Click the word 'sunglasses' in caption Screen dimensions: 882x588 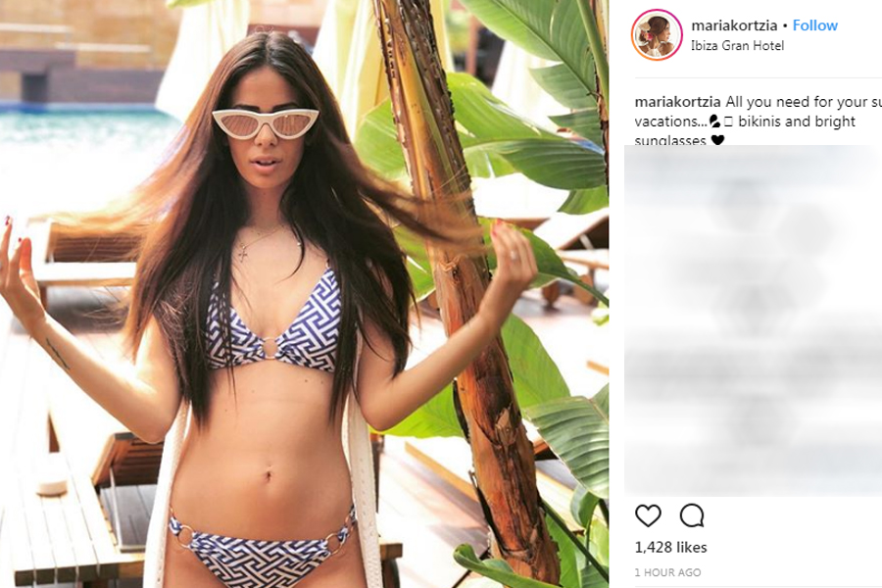click(670, 140)
